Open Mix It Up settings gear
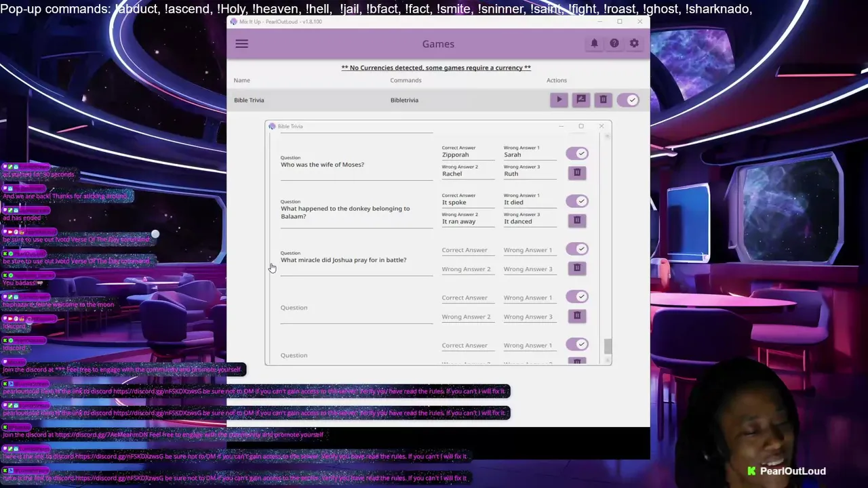 [x=634, y=43]
